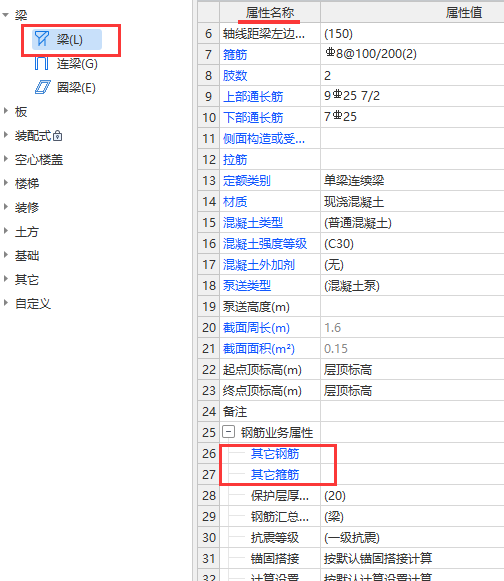Image resolution: width=504 pixels, height=581 pixels.
Task: Select the 梁(L) beam icon
Action: [x=42, y=39]
